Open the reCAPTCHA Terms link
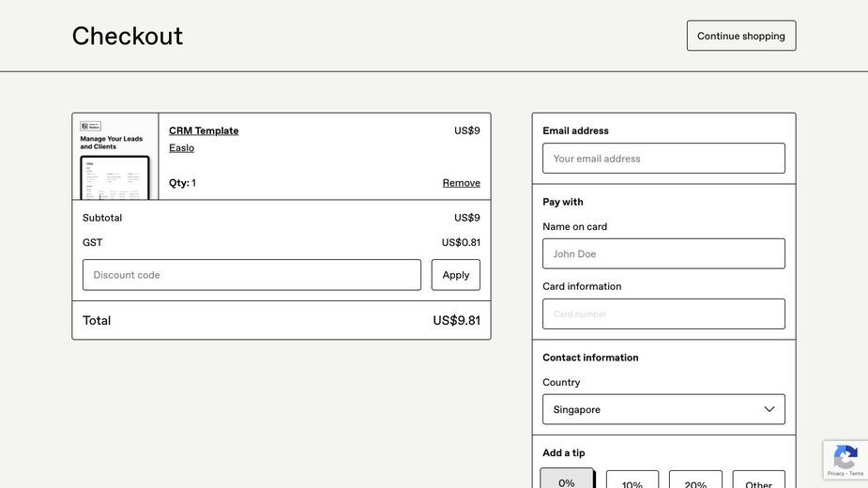 857,474
